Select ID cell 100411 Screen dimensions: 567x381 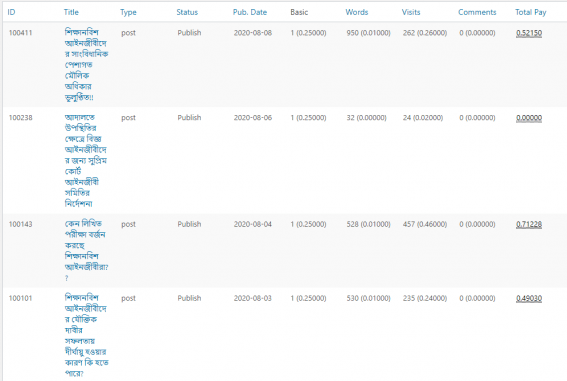click(20, 33)
